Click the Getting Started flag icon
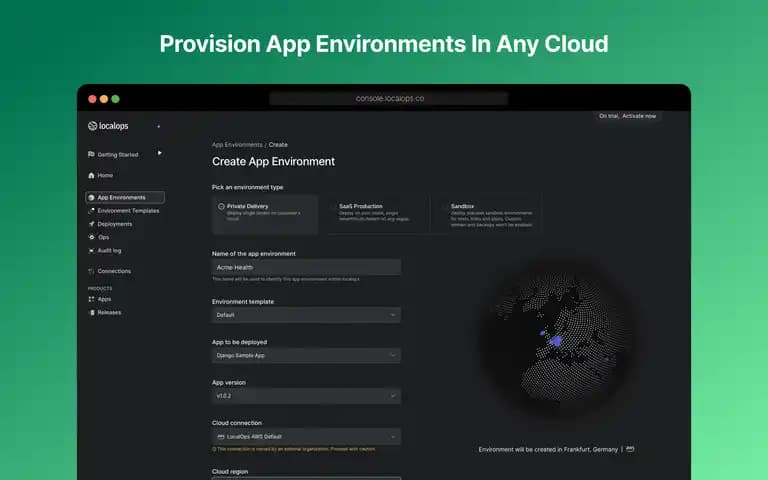 tap(91, 154)
